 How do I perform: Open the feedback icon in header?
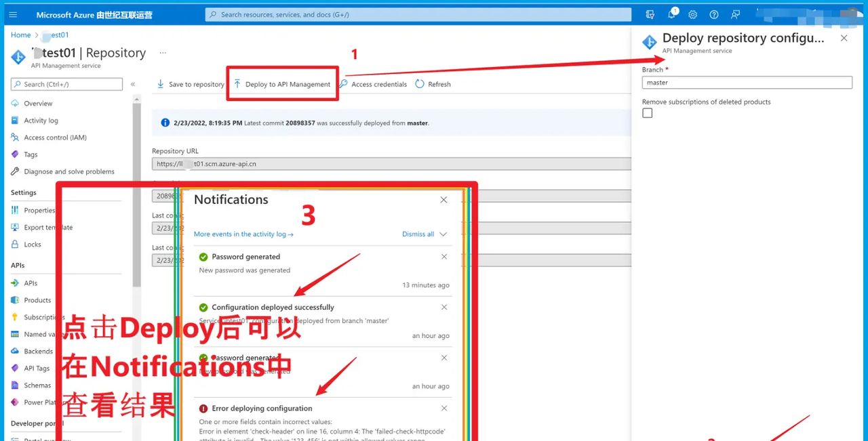tap(735, 14)
